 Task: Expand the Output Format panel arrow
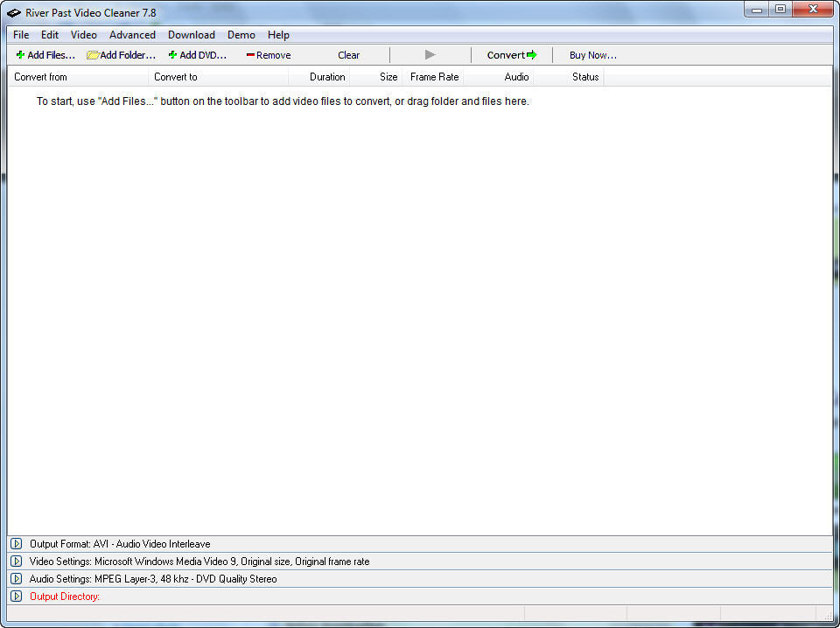point(16,544)
